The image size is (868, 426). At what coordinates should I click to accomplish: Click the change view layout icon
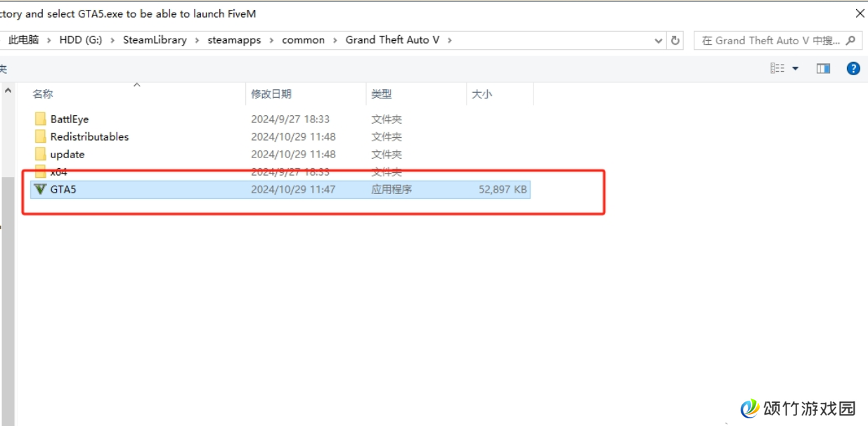[777, 68]
